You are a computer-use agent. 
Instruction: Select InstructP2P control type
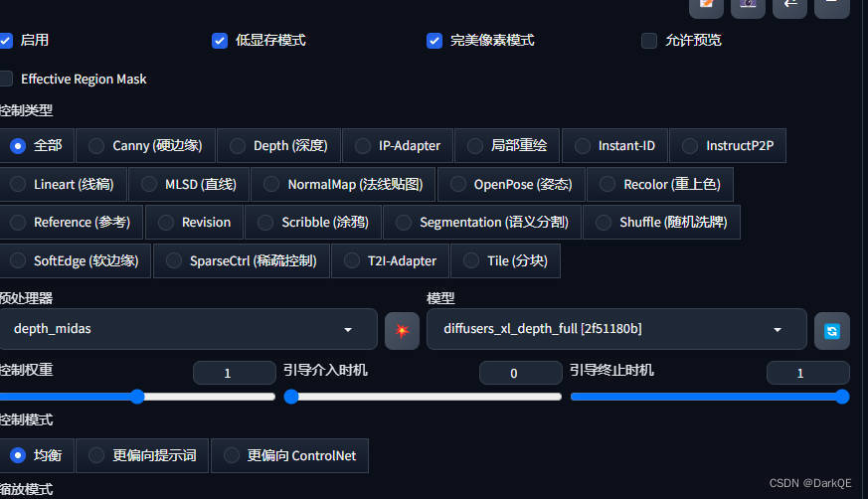coord(728,145)
